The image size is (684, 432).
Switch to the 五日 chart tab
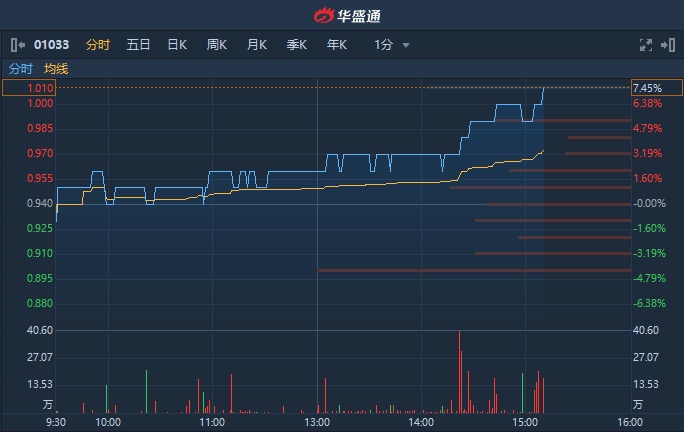pos(138,45)
